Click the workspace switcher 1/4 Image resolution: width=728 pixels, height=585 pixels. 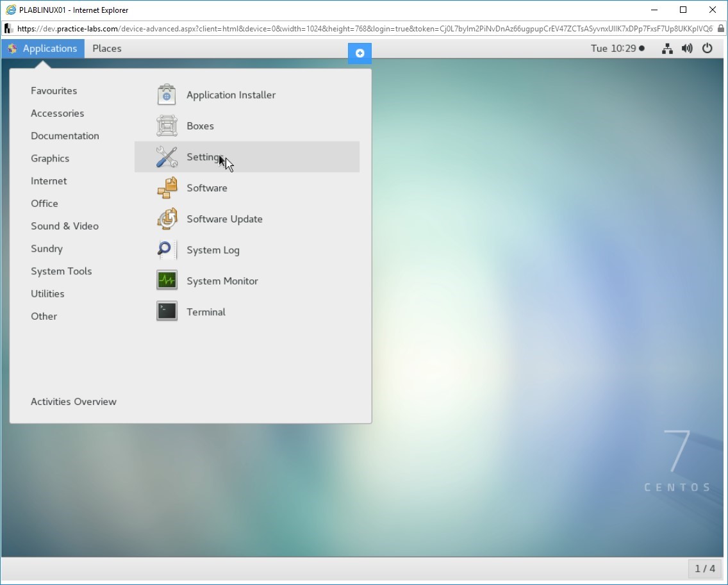(x=704, y=568)
